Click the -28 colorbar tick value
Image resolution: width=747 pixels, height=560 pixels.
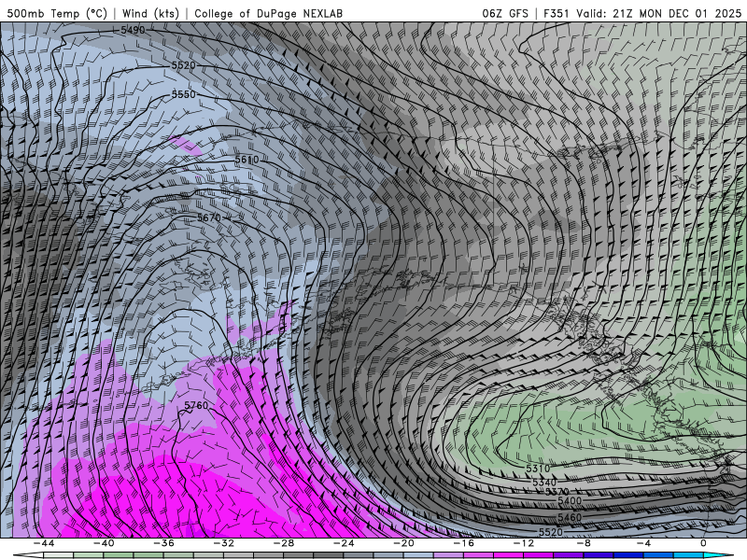coord(284,543)
